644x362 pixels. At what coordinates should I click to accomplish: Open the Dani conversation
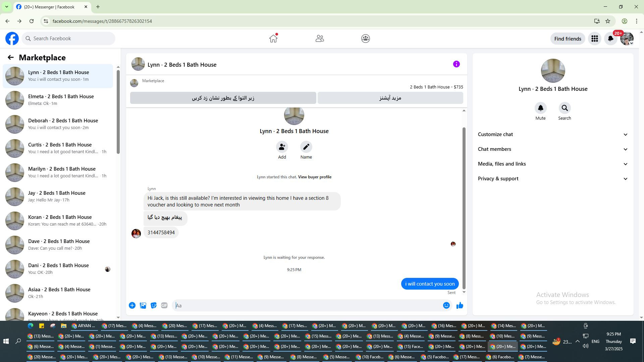[58, 269]
